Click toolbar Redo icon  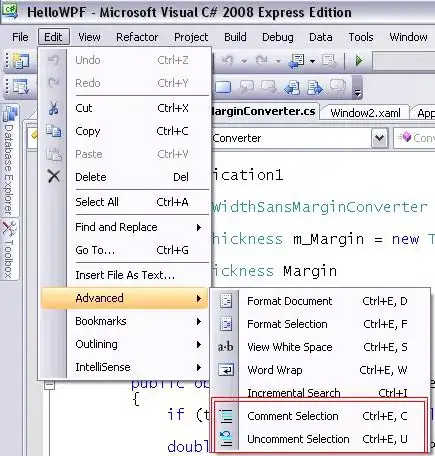(x=261, y=61)
